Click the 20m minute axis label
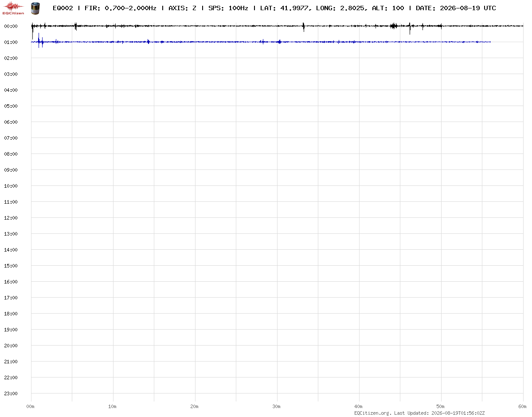The height and width of the screenshot is (417, 532). (x=195, y=406)
